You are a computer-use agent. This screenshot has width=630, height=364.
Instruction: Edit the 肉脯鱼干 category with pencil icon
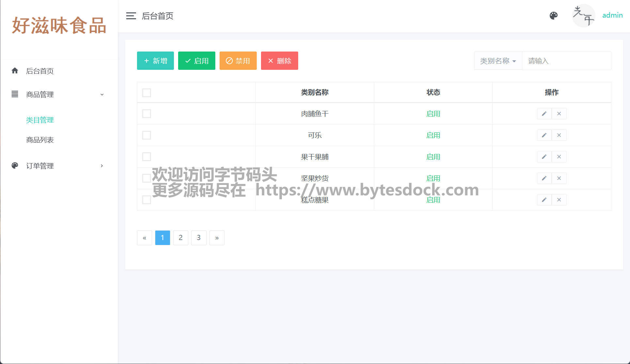[x=544, y=114]
